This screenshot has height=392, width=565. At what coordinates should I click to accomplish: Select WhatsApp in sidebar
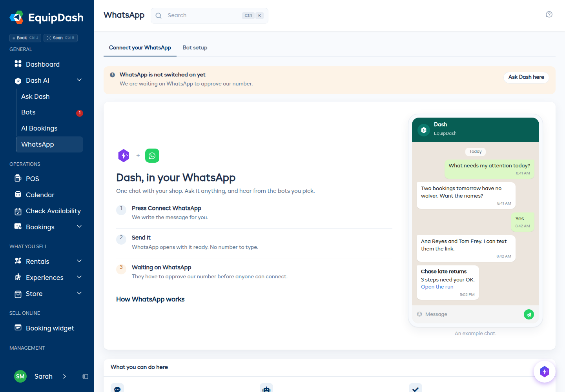pyautogui.click(x=49, y=144)
